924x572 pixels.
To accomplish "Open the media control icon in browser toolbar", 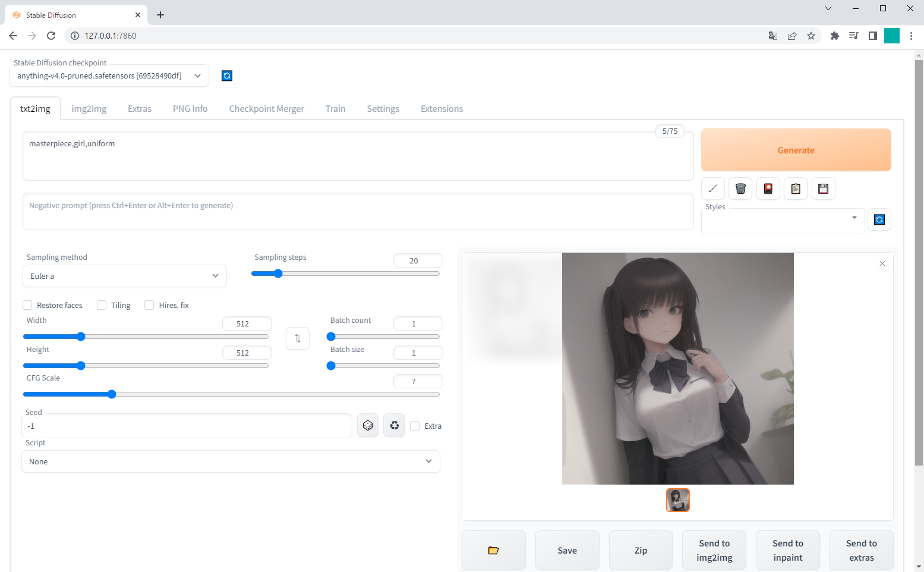I will (x=854, y=36).
